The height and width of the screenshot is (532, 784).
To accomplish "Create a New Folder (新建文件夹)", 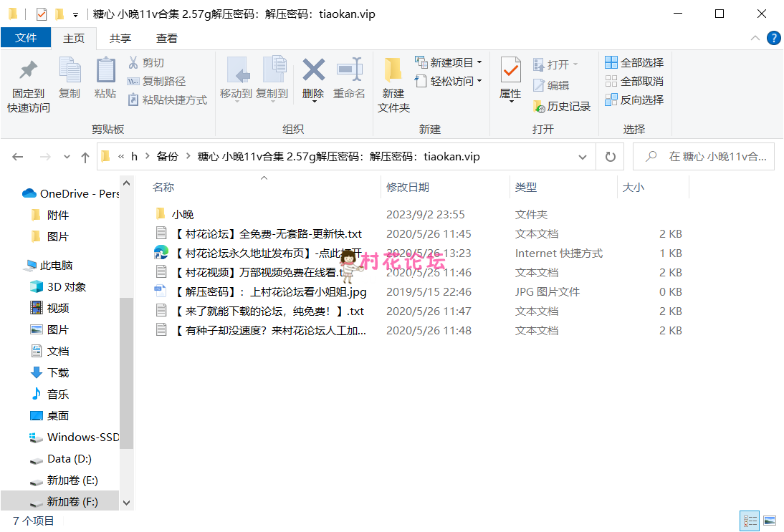I will click(x=393, y=85).
